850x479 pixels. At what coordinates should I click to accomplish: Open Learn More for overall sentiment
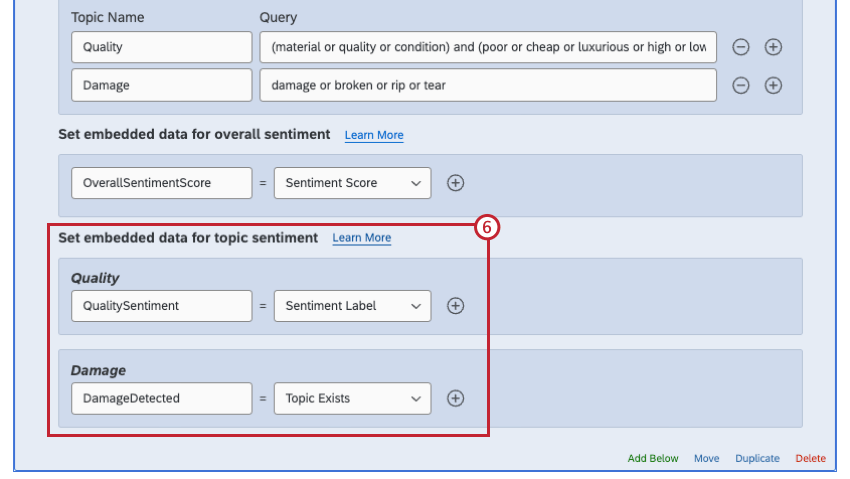point(374,135)
